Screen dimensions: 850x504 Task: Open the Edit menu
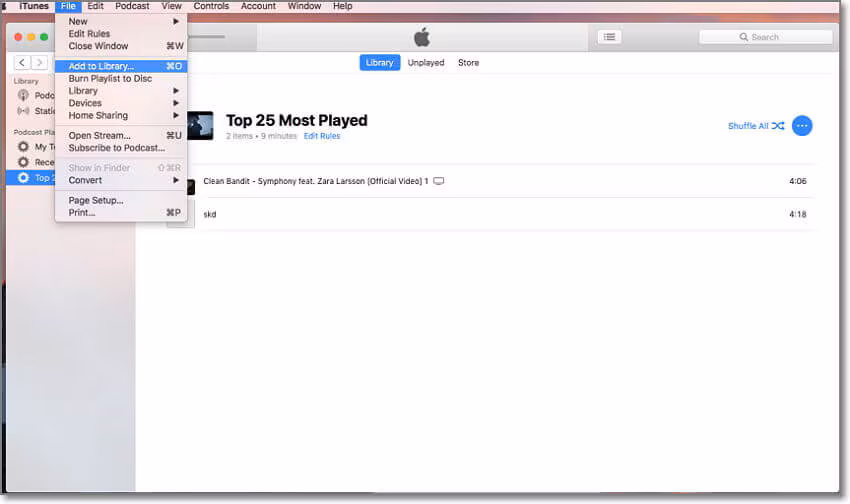tap(95, 6)
